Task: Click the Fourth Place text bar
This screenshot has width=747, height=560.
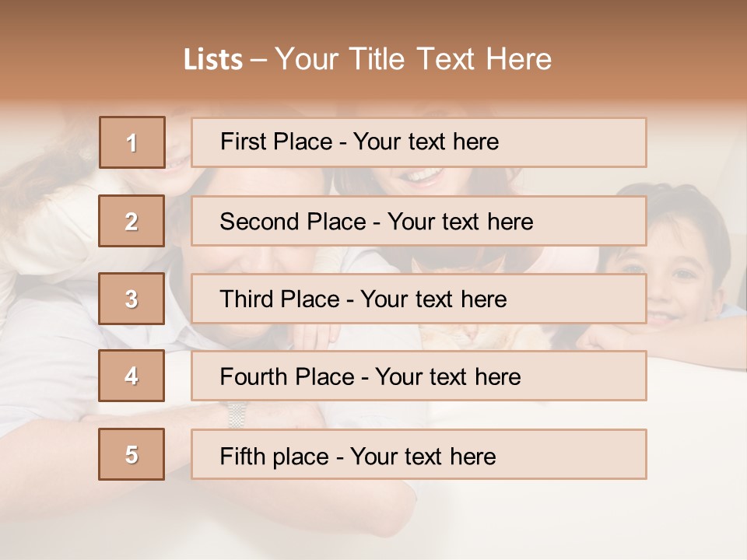Action: tap(419, 376)
